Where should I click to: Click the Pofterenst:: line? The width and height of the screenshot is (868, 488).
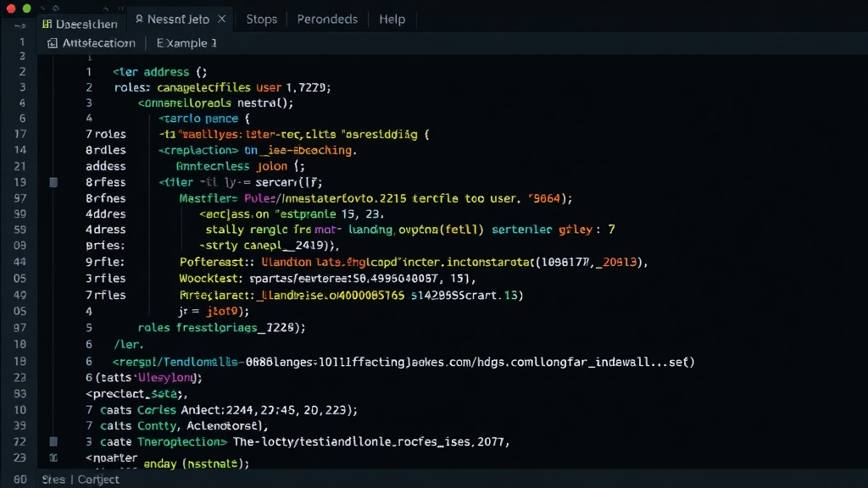click(414, 262)
